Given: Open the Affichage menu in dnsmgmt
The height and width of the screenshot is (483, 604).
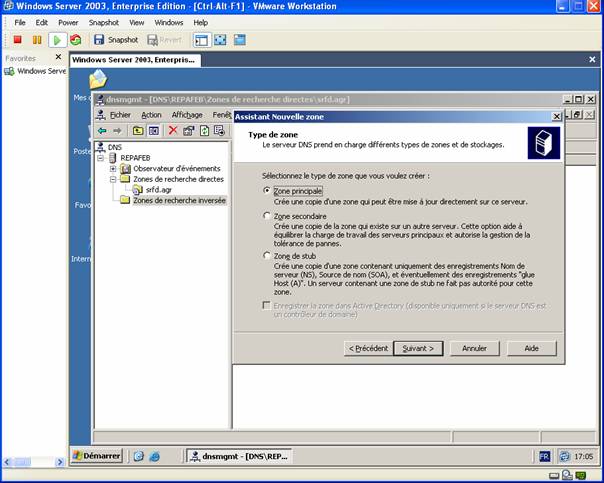Looking at the screenshot, I should pos(187,115).
